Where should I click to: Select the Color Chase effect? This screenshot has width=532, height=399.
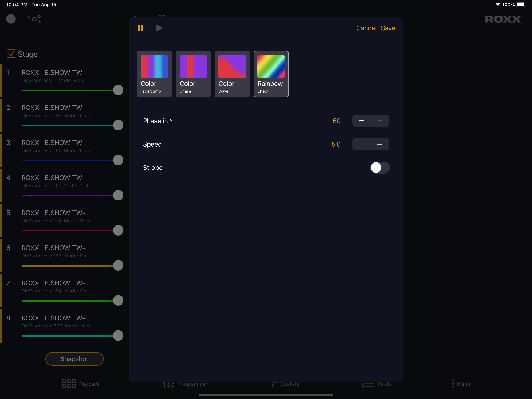point(193,74)
